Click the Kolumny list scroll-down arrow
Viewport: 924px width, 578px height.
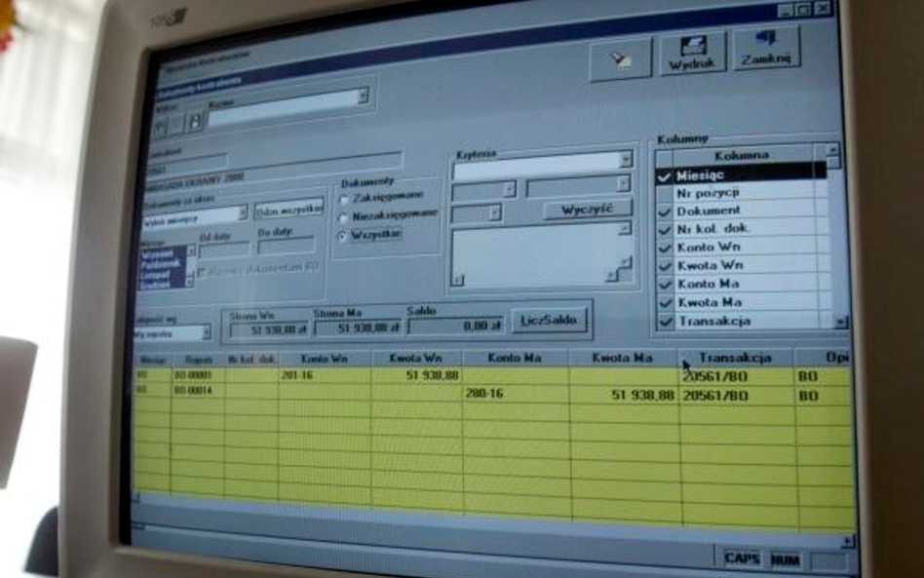841,322
